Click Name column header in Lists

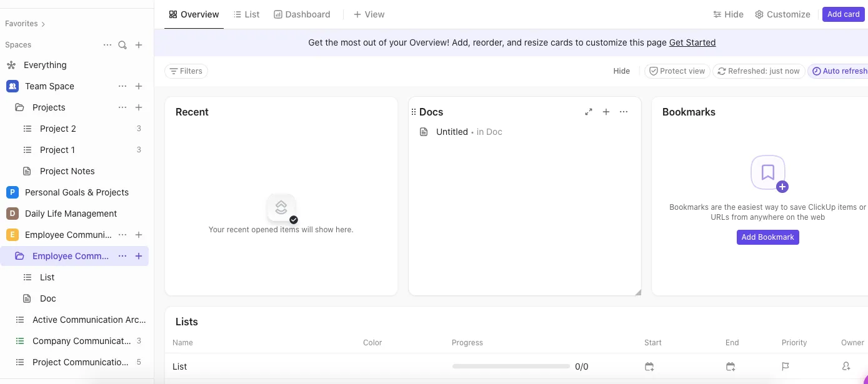(182, 343)
